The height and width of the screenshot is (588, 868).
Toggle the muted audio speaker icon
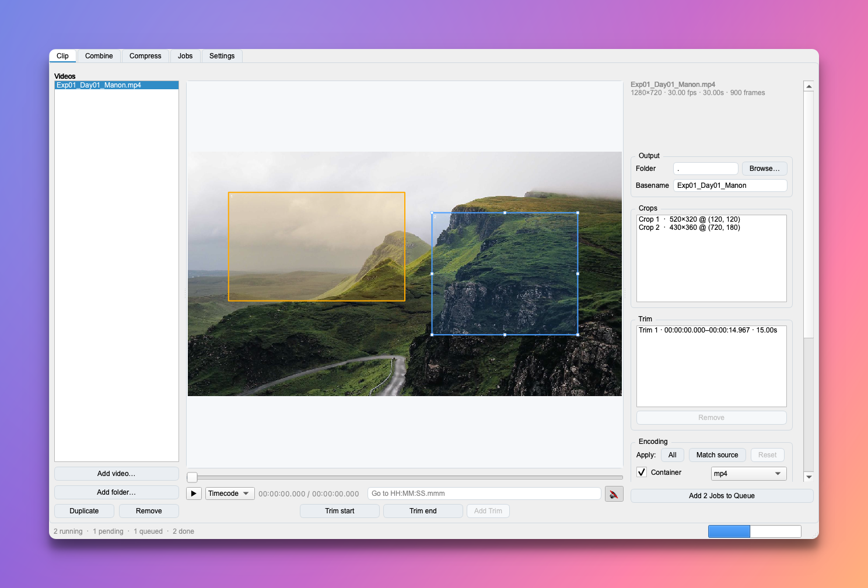click(x=614, y=494)
